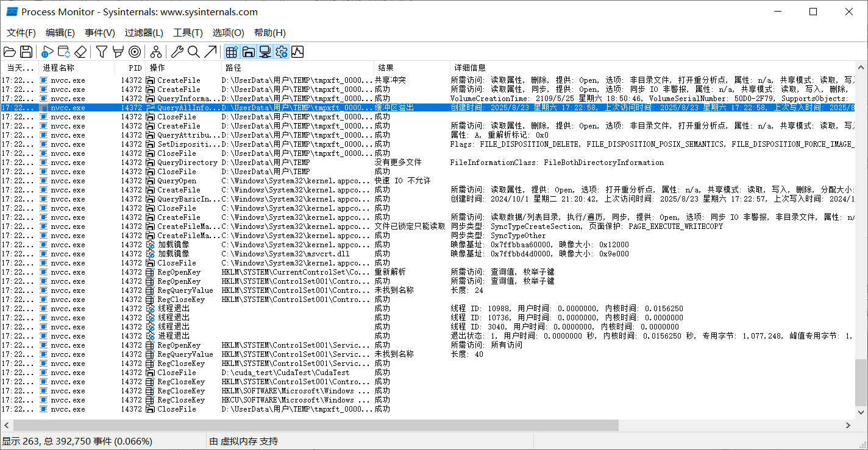The image size is (868, 450).
Task: Click the FileBothDirectoryInformation detail cell
Action: tap(557, 163)
